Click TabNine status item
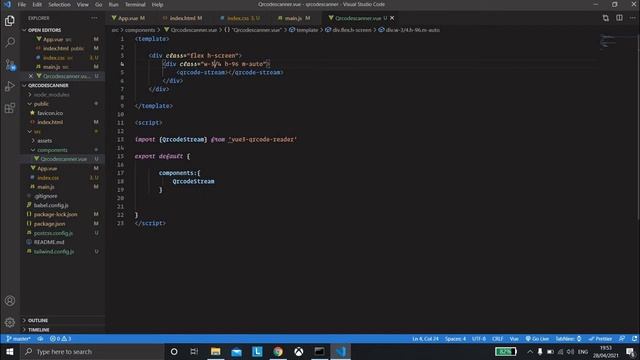Screen dimensions: 640x360 click(569, 339)
